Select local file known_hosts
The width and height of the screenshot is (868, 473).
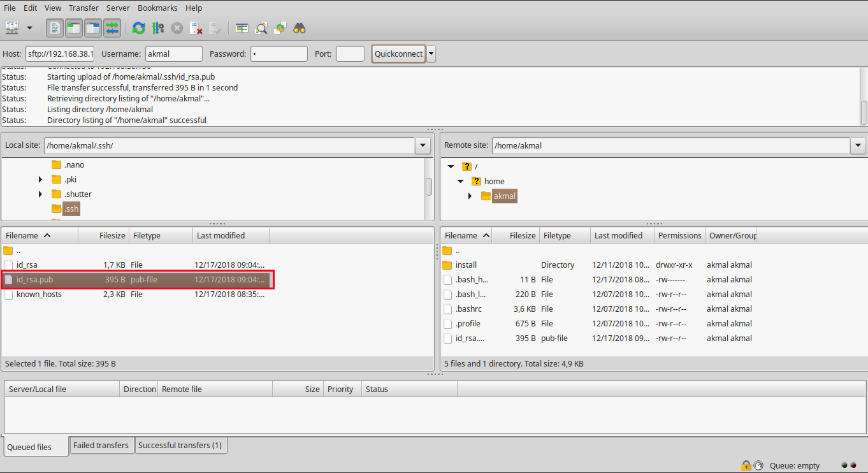click(136, 294)
